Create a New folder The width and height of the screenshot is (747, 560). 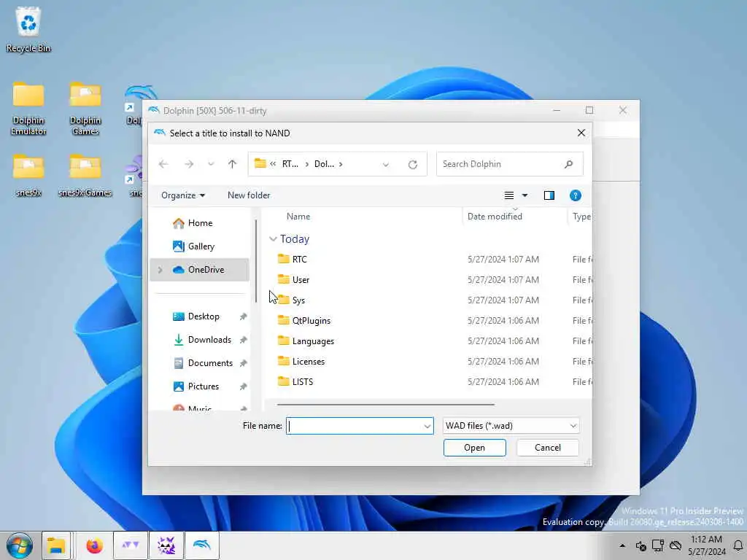coord(249,195)
